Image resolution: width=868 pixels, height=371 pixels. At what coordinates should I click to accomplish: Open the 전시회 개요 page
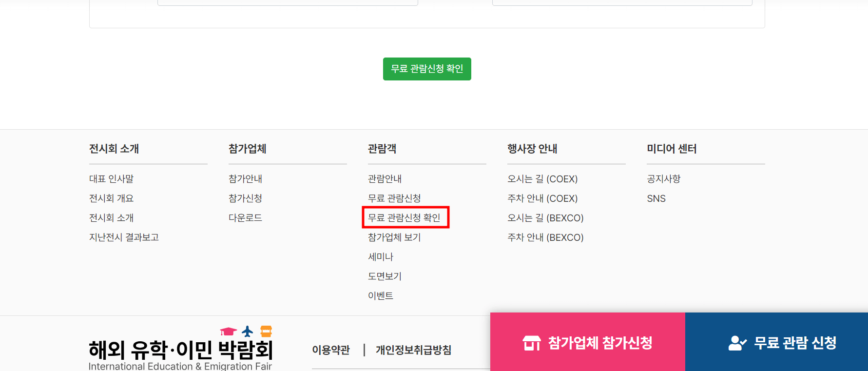coord(111,198)
